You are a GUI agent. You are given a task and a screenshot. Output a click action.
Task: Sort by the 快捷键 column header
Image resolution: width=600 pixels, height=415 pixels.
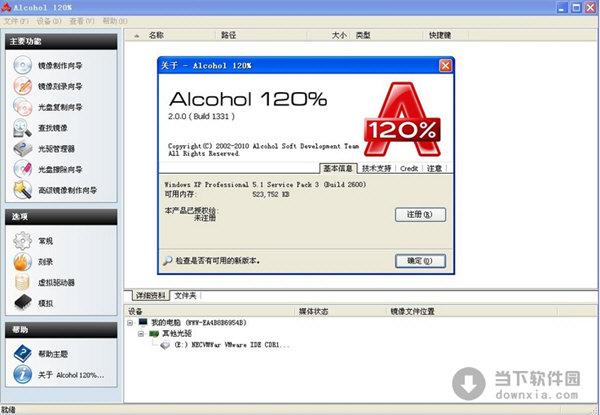446,35
